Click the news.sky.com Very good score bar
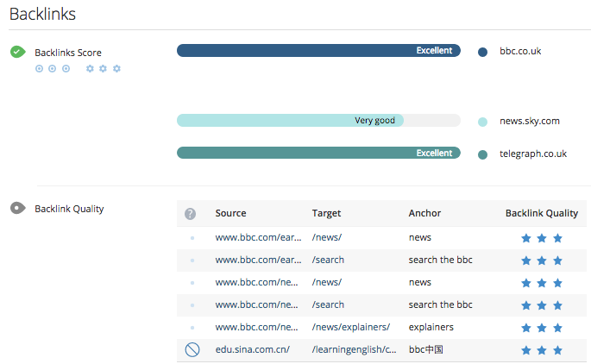Screen dimensions: 591x364 coord(318,120)
